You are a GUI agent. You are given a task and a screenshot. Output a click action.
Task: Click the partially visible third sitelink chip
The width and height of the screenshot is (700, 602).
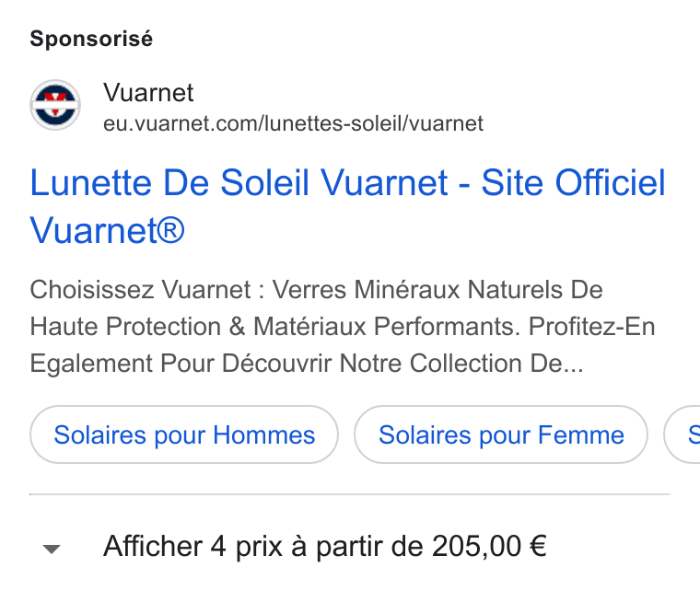click(x=683, y=434)
